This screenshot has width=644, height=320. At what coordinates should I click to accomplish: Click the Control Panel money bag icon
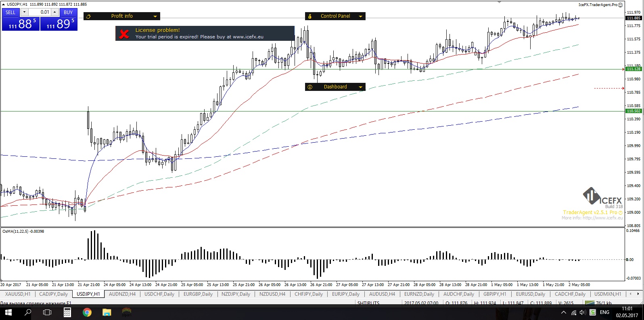(x=310, y=16)
